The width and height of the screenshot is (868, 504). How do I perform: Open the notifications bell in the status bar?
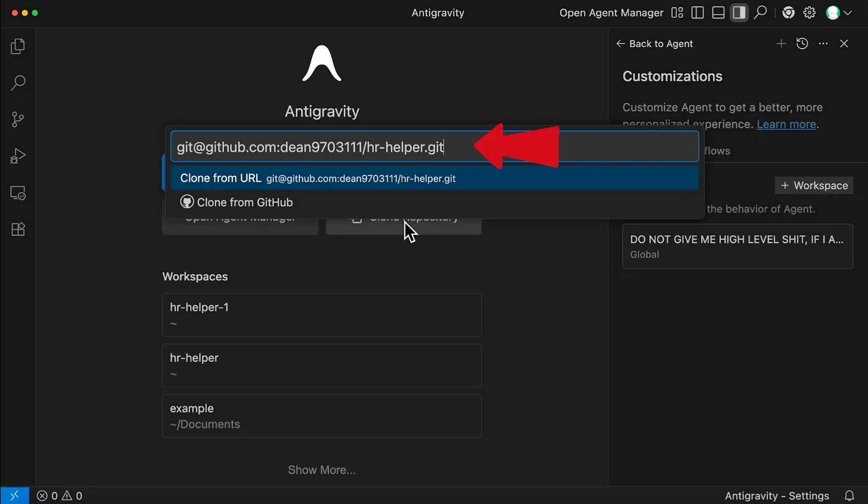tap(849, 496)
